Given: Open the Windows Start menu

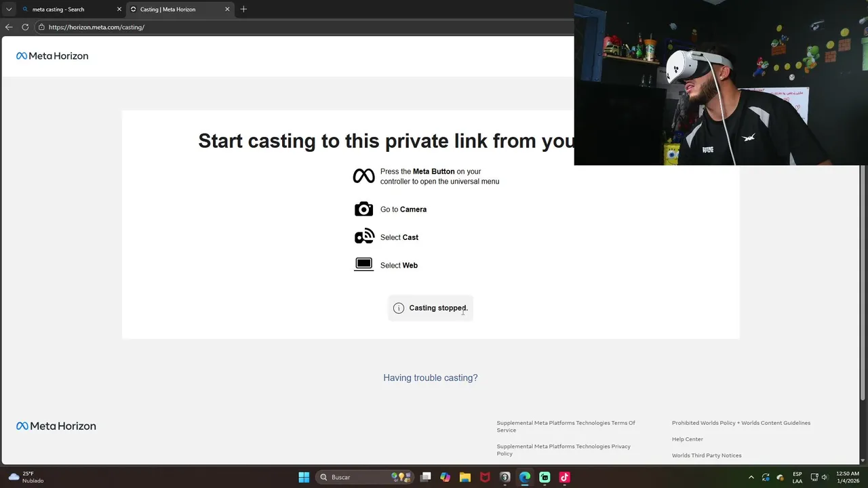Looking at the screenshot, I should tap(304, 477).
